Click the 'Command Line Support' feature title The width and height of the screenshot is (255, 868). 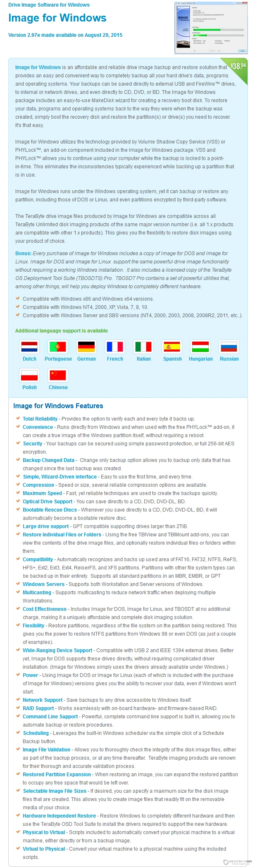[x=50, y=717]
